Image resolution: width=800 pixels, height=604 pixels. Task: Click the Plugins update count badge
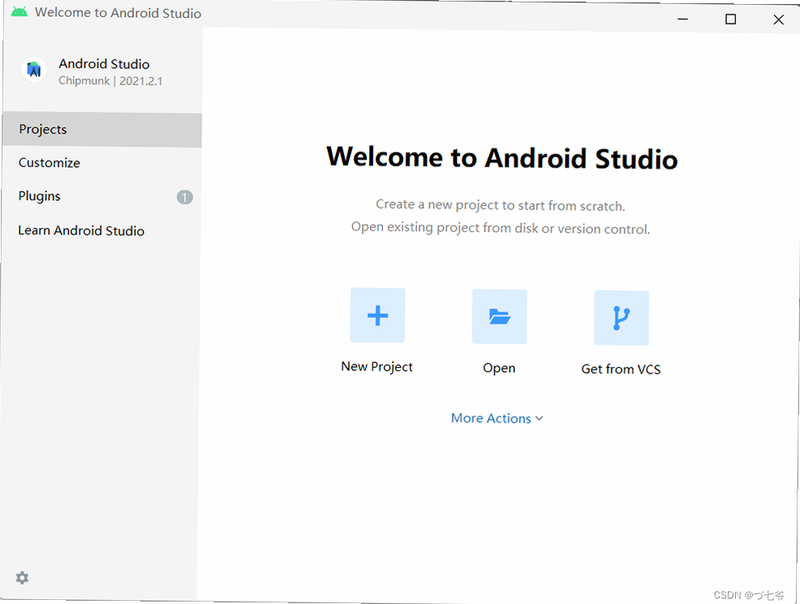point(185,197)
